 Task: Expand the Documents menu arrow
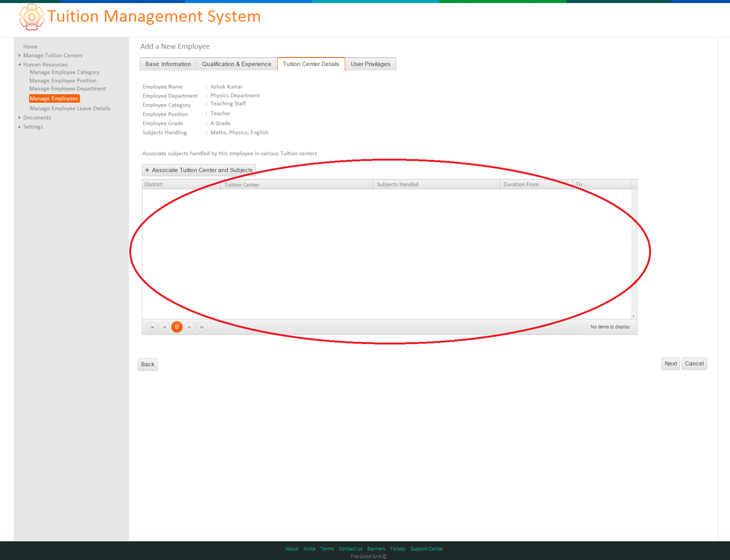tap(19, 117)
